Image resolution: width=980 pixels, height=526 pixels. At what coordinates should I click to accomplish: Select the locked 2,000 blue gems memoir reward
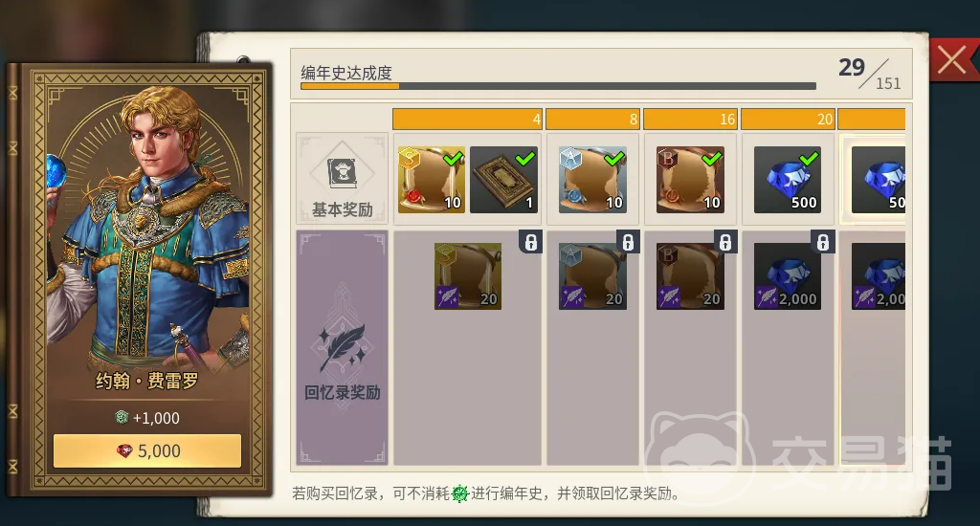[x=788, y=276]
